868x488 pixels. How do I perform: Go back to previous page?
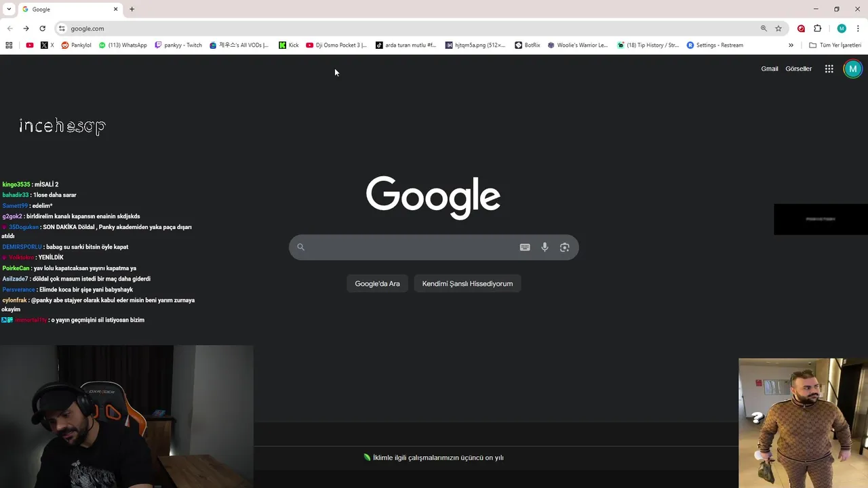(x=9, y=28)
